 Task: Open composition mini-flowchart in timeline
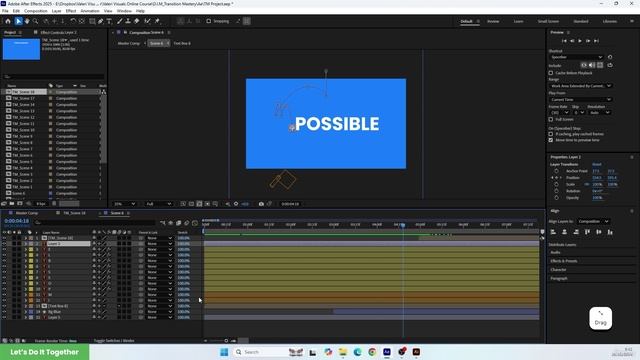(163, 223)
